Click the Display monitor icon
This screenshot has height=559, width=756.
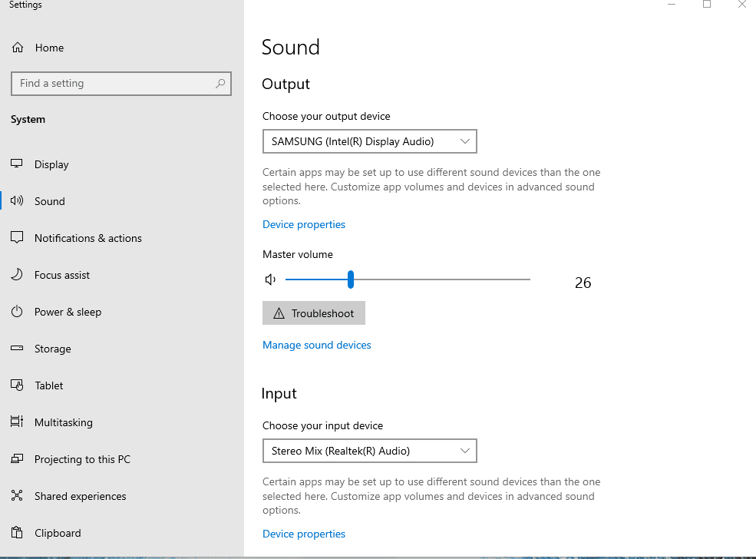(17, 164)
